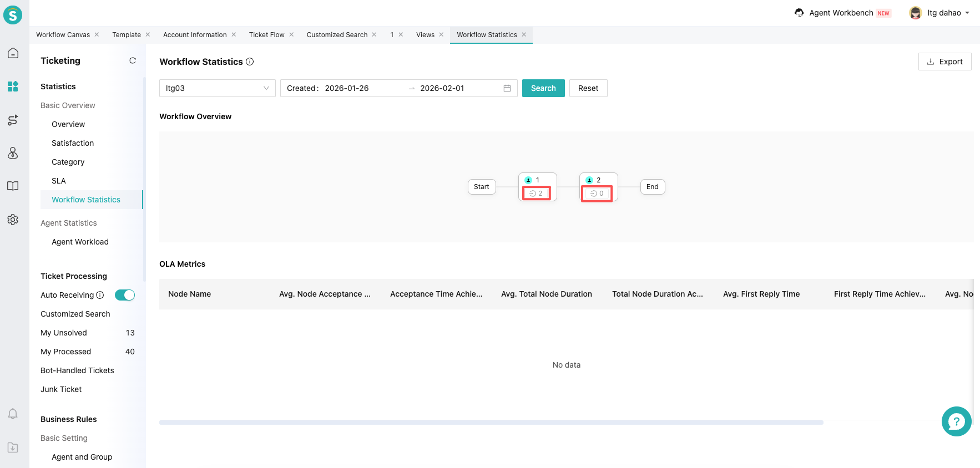This screenshot has height=468, width=980.
Task: Click the home icon in left sidebar
Action: (13, 53)
